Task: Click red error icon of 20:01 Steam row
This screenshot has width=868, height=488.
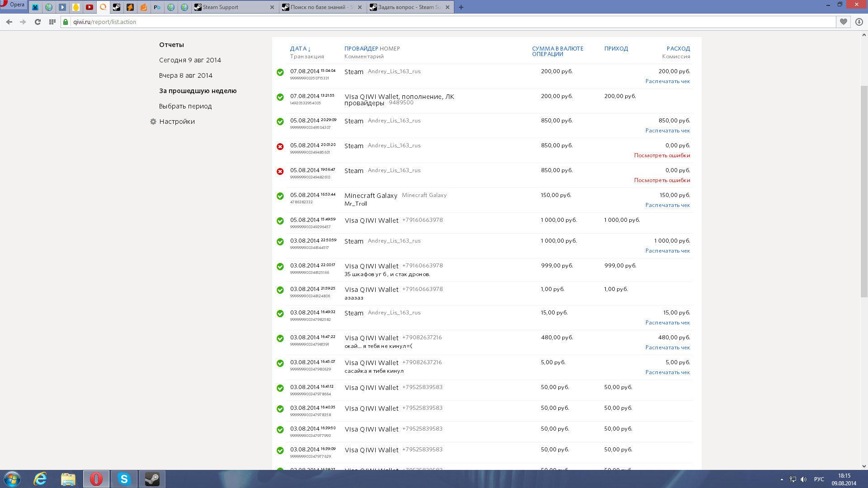Action: [x=280, y=146]
